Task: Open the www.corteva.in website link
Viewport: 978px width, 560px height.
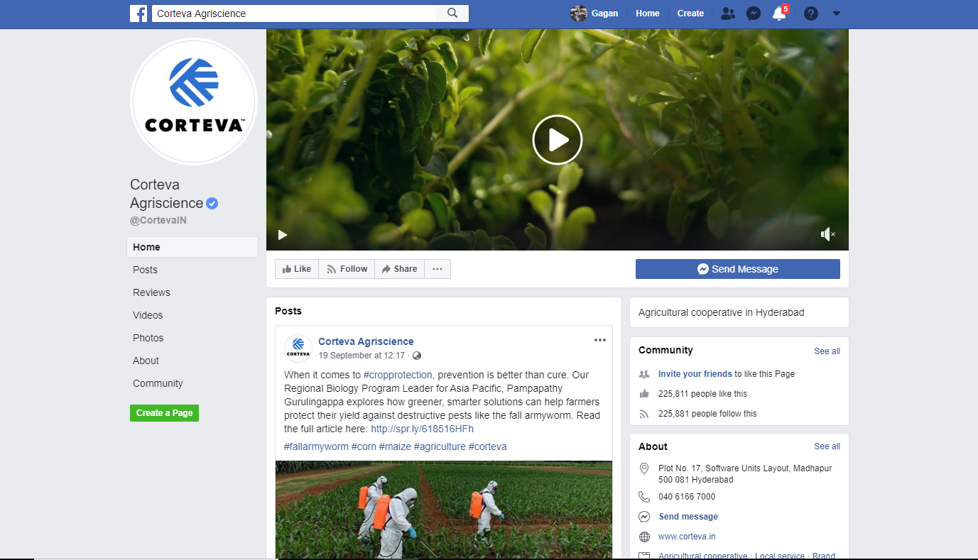Action: click(687, 537)
